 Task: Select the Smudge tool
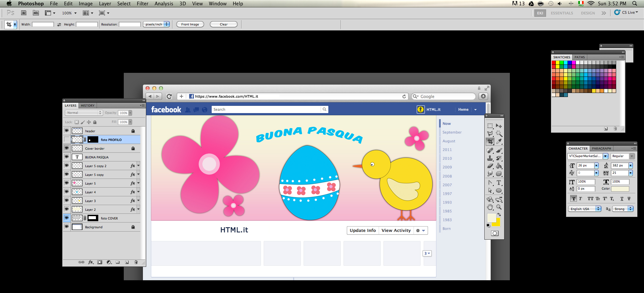tap(490, 174)
